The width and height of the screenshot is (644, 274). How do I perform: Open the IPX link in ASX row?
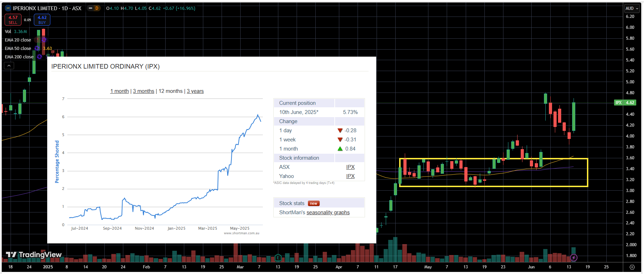point(350,167)
